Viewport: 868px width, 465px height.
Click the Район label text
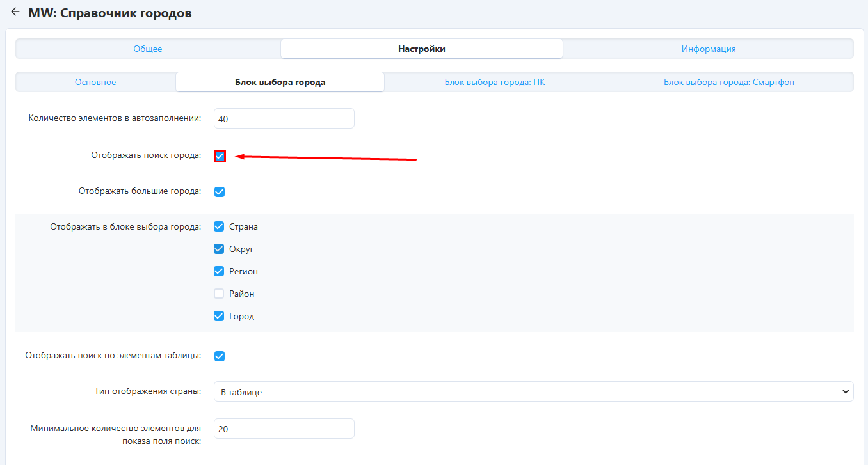click(x=241, y=294)
